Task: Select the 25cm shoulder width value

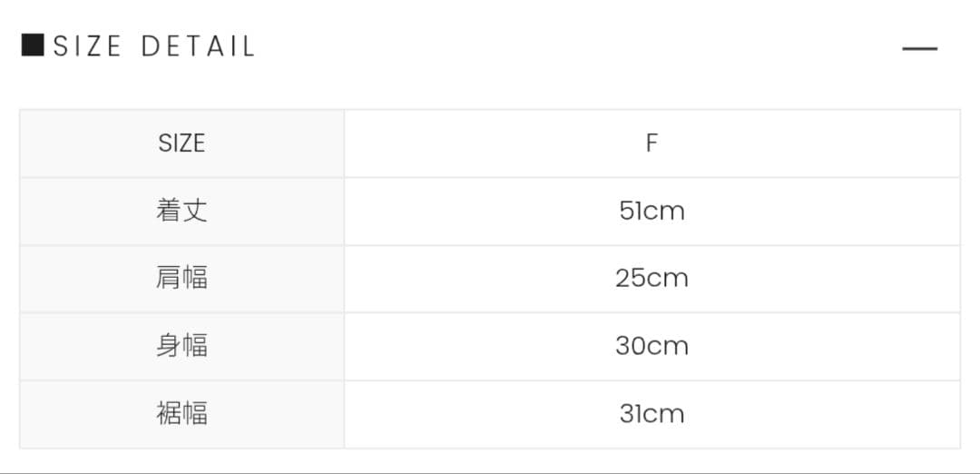Action: 652,278
